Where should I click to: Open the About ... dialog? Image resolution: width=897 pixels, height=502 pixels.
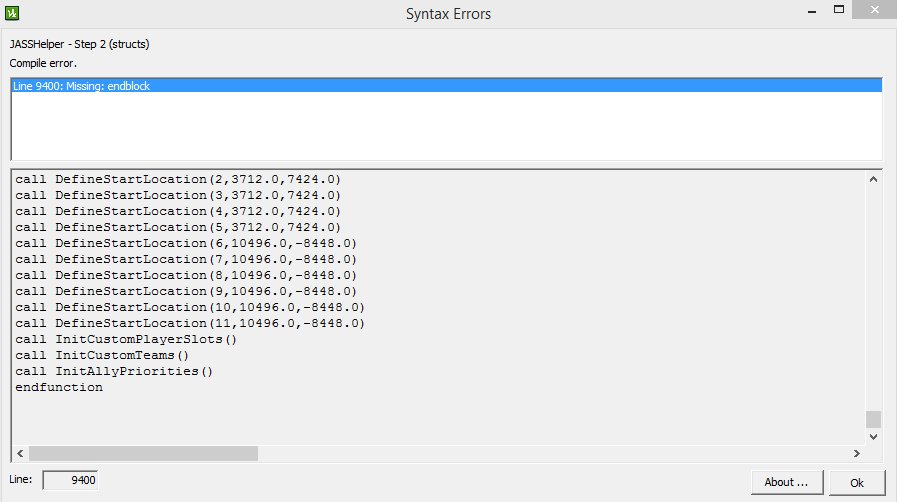786,482
